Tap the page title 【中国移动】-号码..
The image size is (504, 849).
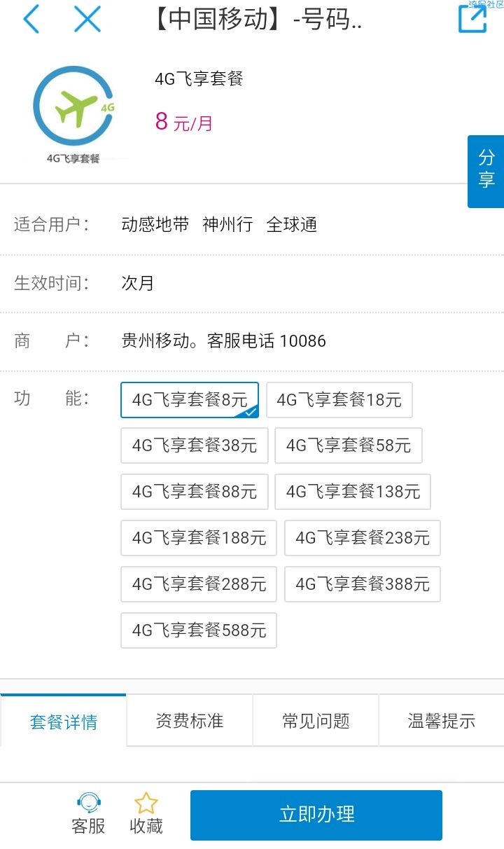tap(256, 19)
